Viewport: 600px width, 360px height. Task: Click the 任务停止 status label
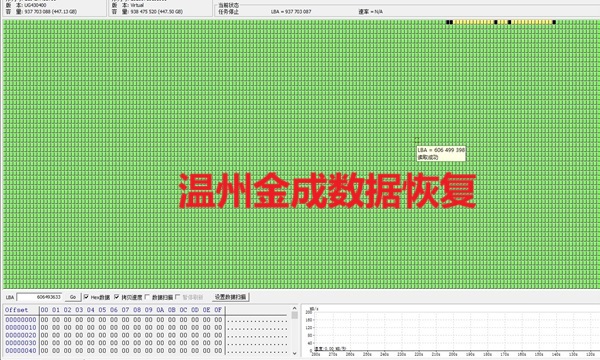pyautogui.click(x=228, y=12)
